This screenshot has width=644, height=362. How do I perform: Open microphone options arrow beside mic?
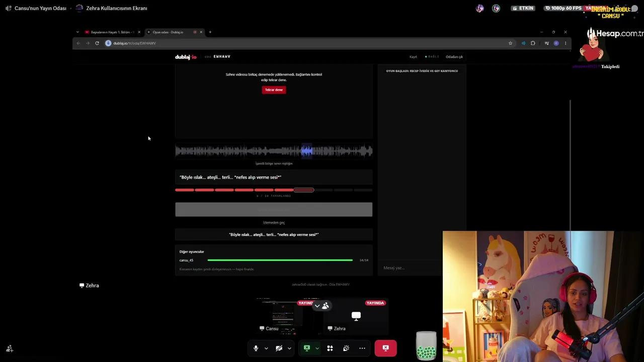(x=266, y=348)
